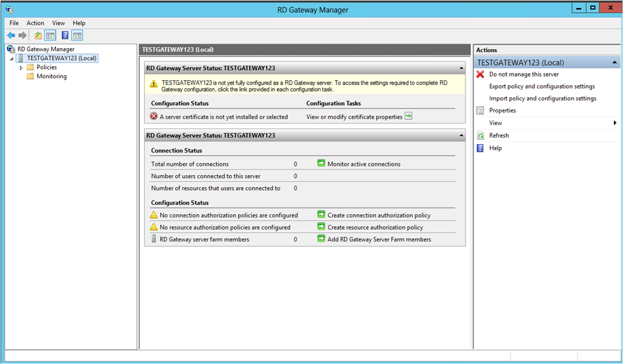623x364 pixels.
Task: Open Properties from the Actions pane
Action: click(503, 111)
